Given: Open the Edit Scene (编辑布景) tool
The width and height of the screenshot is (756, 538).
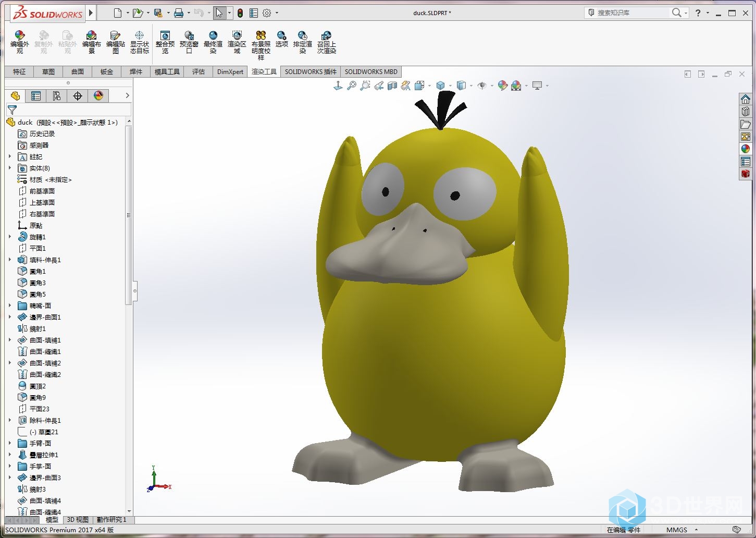Looking at the screenshot, I should point(92,42).
